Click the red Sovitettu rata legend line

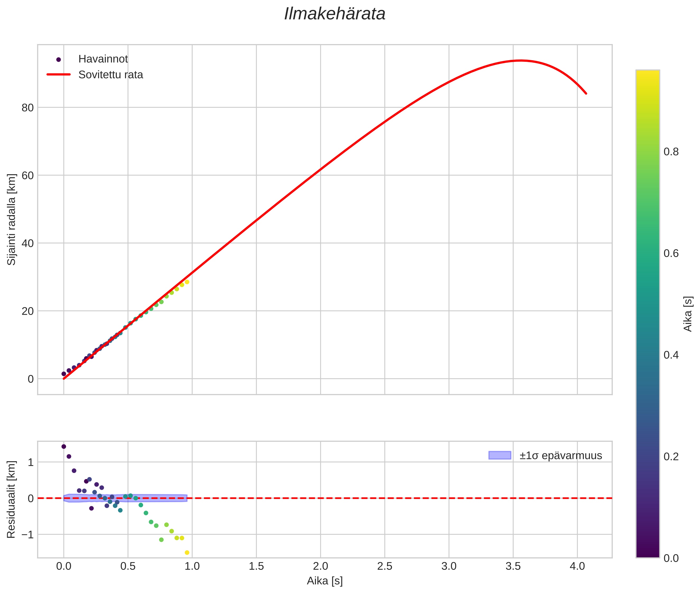tap(59, 74)
